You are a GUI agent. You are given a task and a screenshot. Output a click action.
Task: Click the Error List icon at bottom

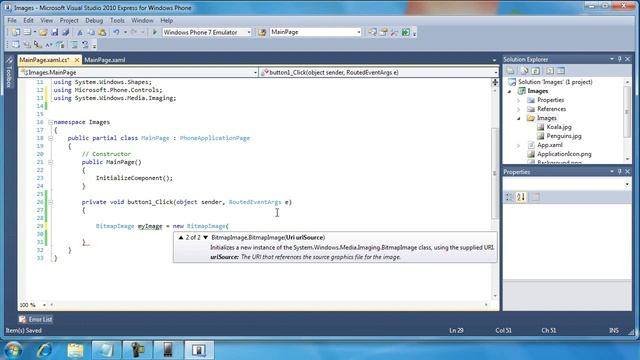(22, 319)
